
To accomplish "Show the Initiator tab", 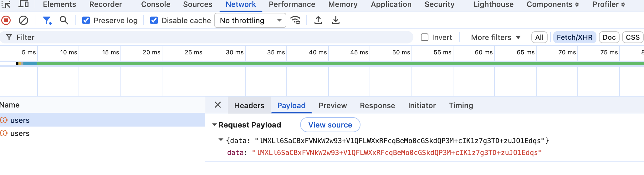I will click(x=422, y=106).
